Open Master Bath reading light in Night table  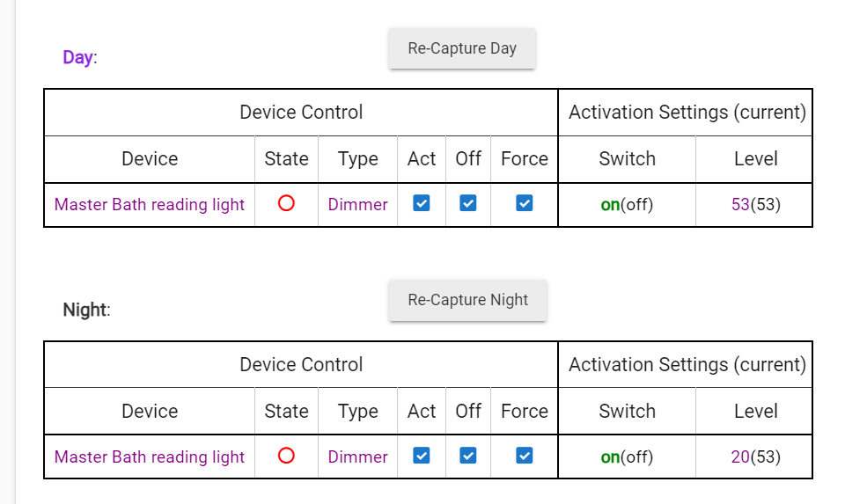click(x=150, y=457)
